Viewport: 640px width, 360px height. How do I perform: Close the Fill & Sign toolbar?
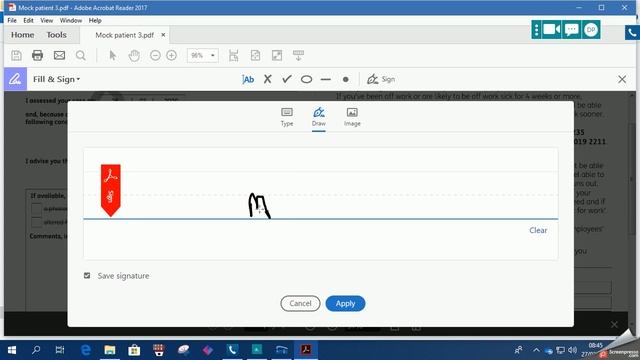tap(622, 79)
